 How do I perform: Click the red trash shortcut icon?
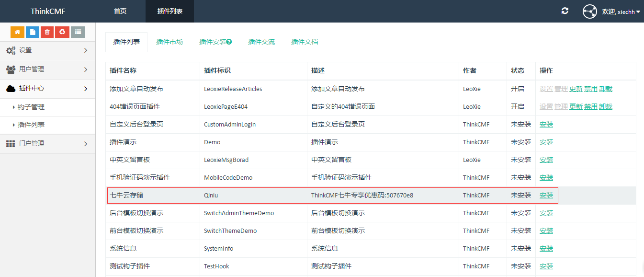(x=47, y=32)
